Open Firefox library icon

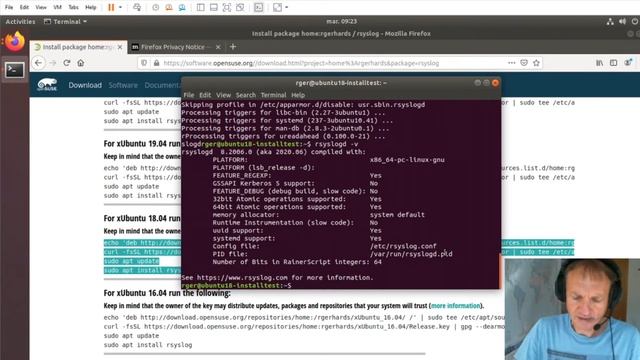click(x=599, y=63)
